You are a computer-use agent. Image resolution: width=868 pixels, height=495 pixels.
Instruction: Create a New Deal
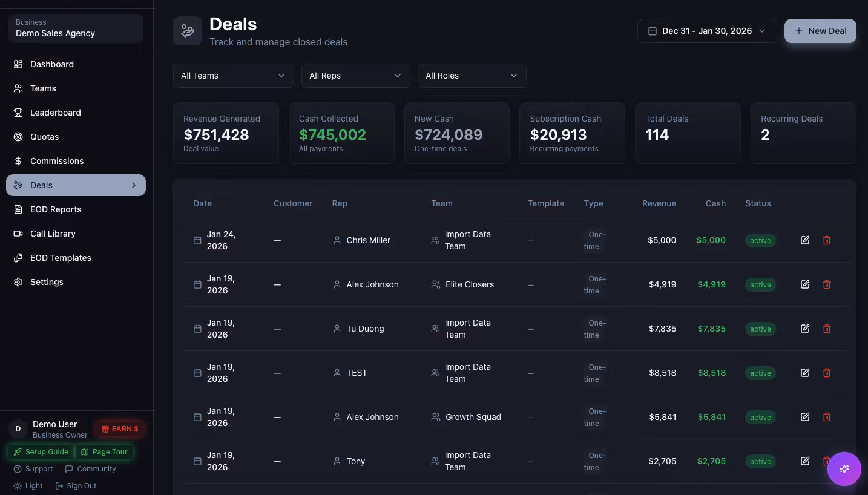point(820,31)
